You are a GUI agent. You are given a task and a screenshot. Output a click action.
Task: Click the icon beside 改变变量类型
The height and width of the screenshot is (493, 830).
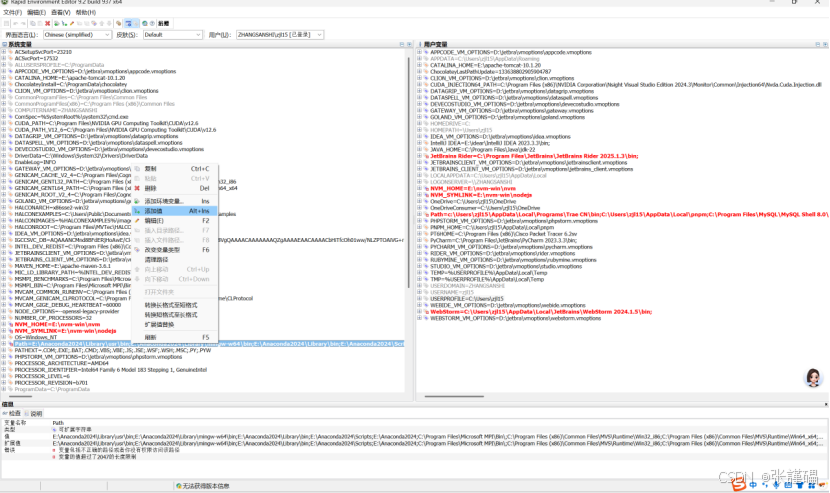coord(137,250)
